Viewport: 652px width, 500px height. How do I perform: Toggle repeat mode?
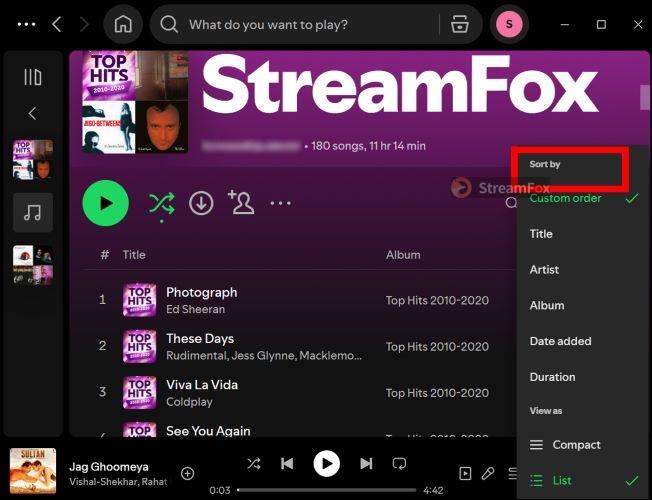[399, 463]
